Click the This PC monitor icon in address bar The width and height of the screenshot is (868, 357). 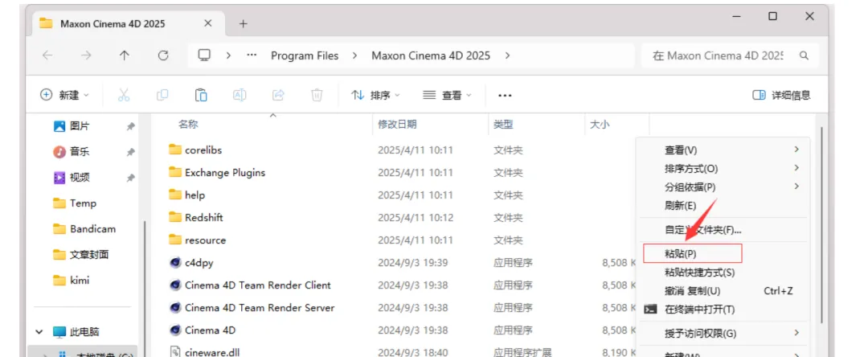click(205, 55)
